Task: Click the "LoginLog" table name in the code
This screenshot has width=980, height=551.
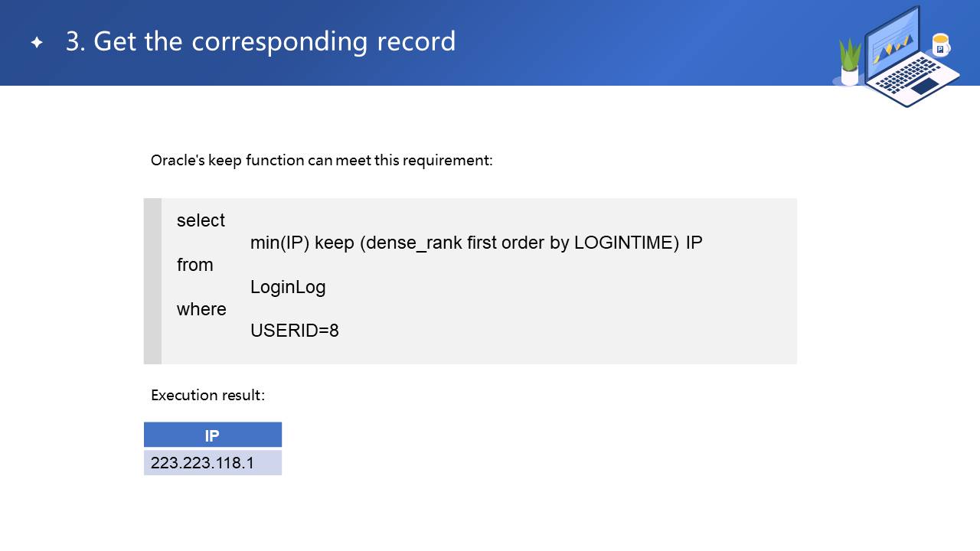Action: coord(288,287)
